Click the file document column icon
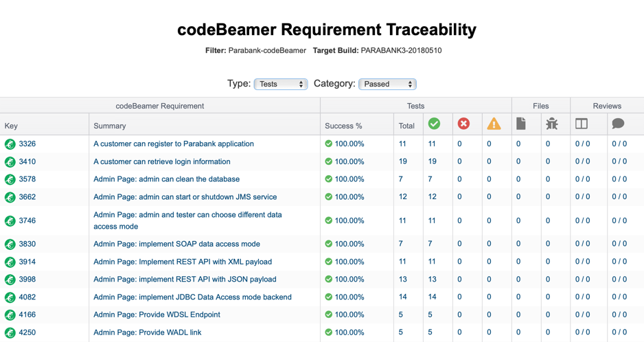The height and width of the screenshot is (342, 644). coord(521,124)
